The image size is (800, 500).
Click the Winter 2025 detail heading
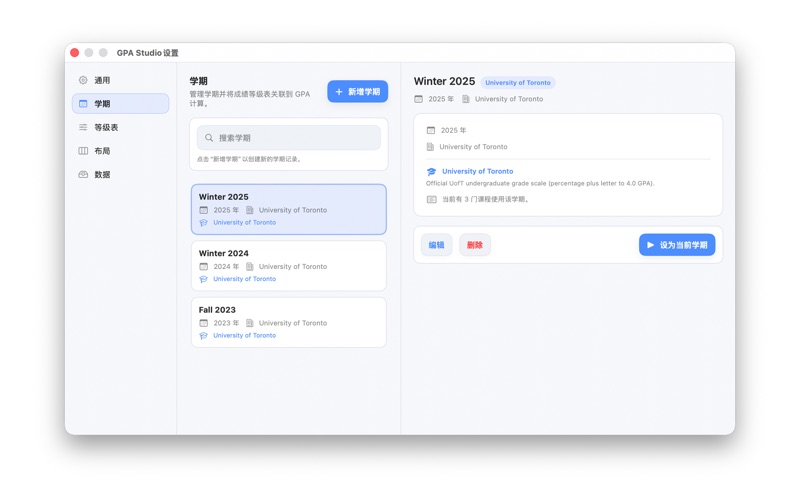click(x=444, y=82)
